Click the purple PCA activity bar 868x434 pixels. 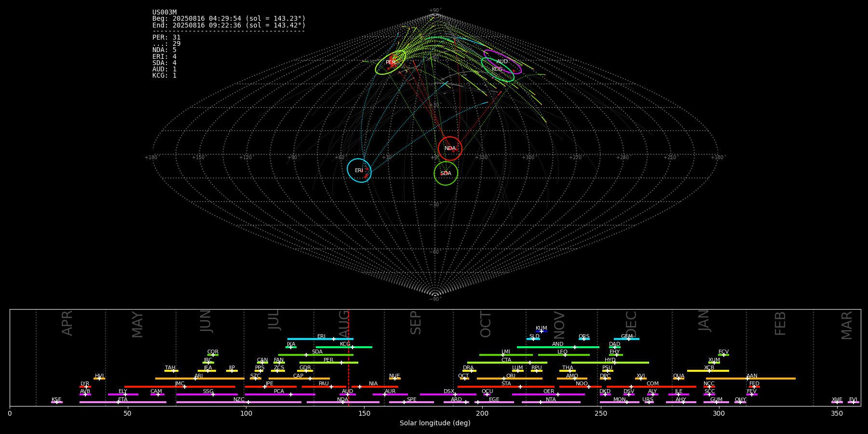click(280, 394)
